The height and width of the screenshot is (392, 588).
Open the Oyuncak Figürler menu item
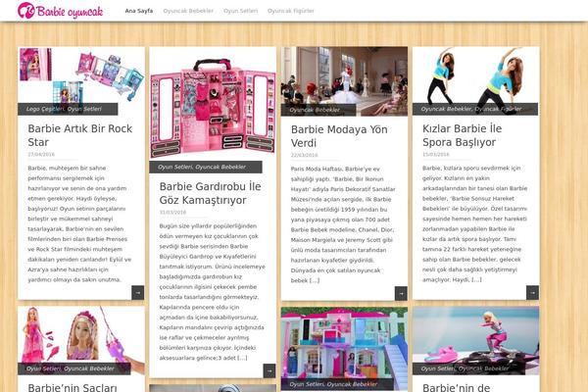tap(291, 11)
